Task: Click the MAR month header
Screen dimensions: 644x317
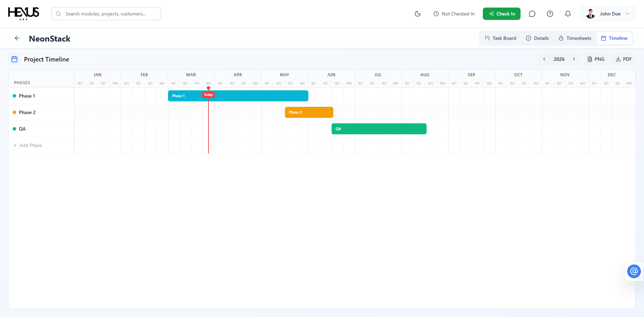Action: 191,75
